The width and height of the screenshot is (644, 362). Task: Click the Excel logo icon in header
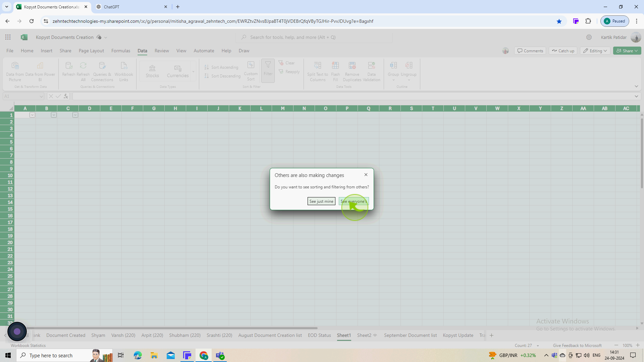24,37
